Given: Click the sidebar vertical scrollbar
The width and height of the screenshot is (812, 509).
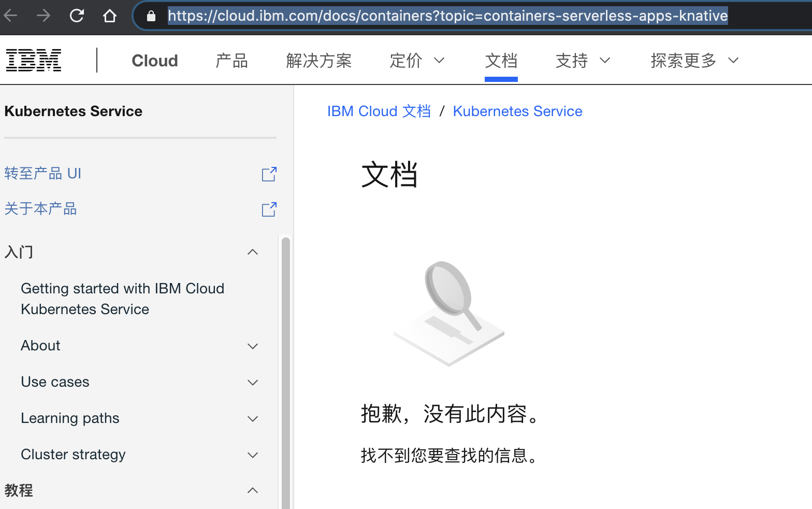Looking at the screenshot, I should 285,373.
